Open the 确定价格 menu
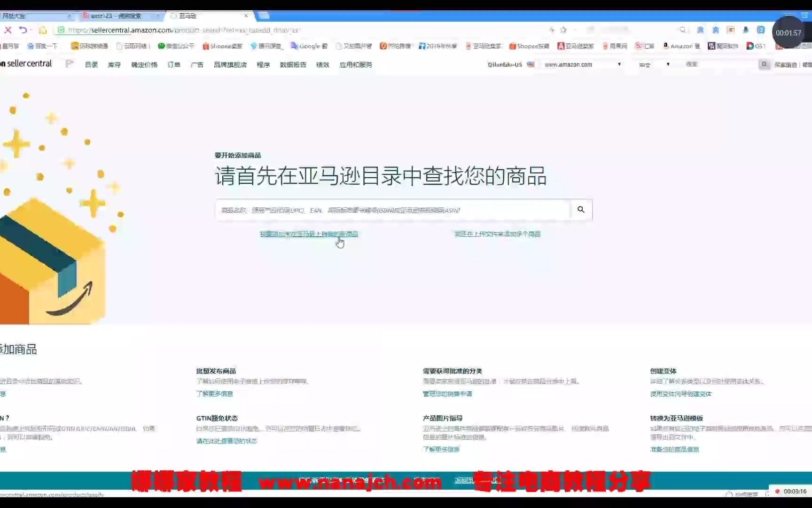Viewport: 812px width, 508px height. [x=144, y=64]
